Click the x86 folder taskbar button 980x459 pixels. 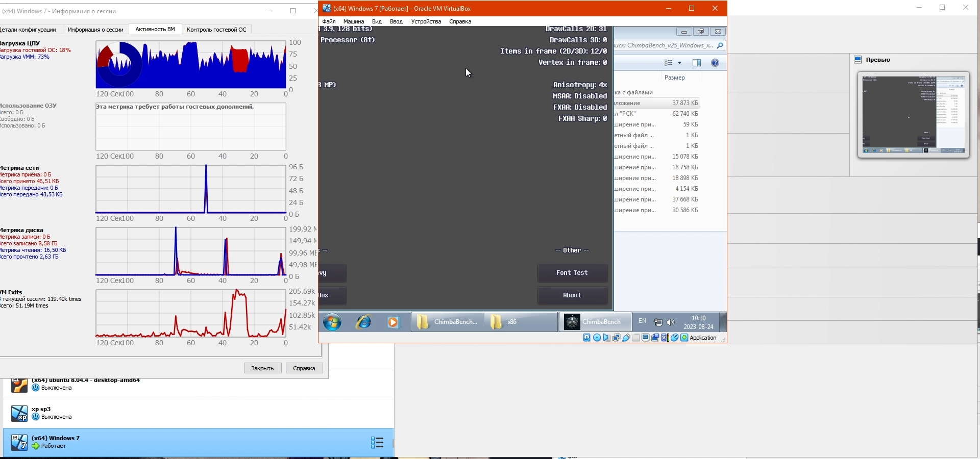(520, 322)
